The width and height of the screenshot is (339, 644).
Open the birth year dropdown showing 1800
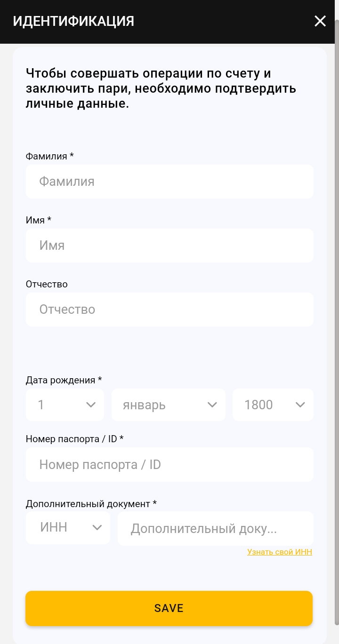click(273, 405)
